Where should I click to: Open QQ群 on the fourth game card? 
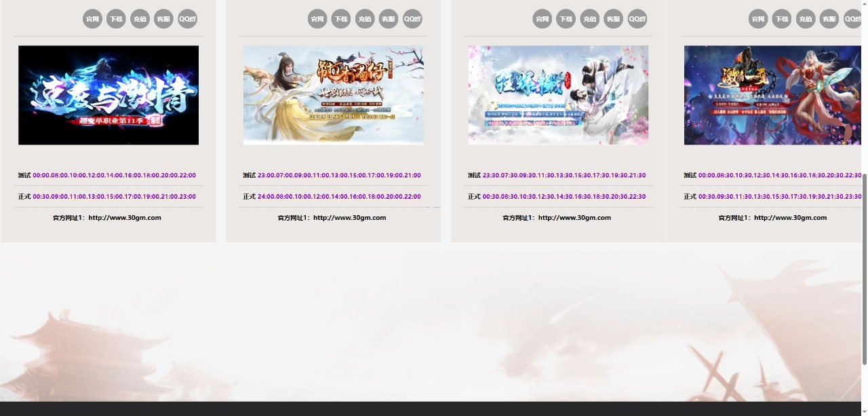[852, 19]
